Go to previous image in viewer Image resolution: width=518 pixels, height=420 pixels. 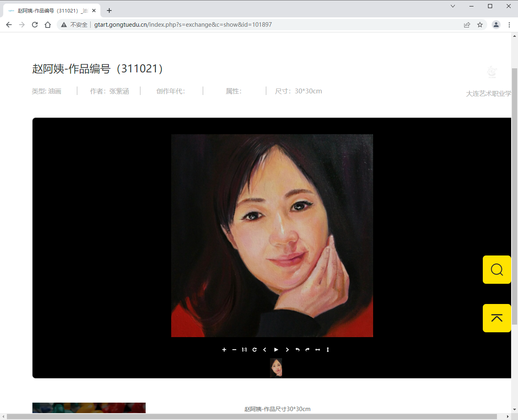click(x=265, y=350)
